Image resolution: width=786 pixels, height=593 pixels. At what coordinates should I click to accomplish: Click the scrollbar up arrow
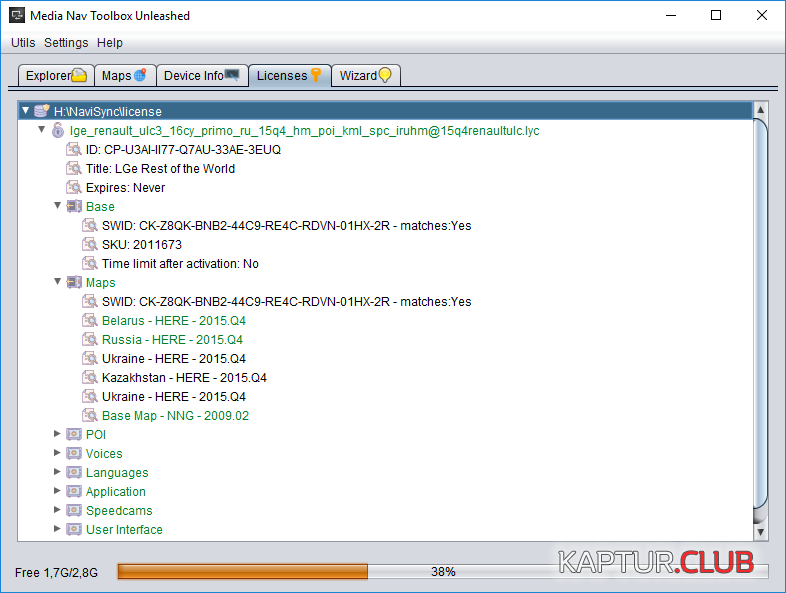(x=760, y=109)
